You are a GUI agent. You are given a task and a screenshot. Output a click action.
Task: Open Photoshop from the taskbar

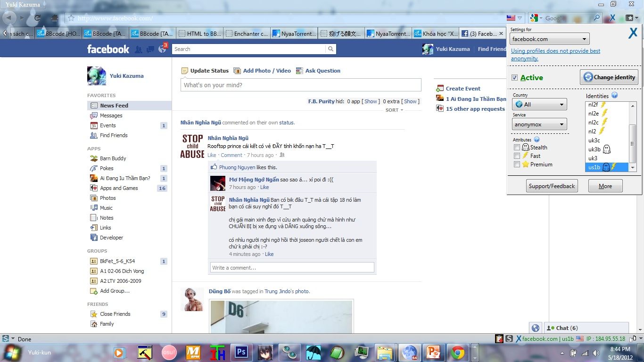[242, 352]
